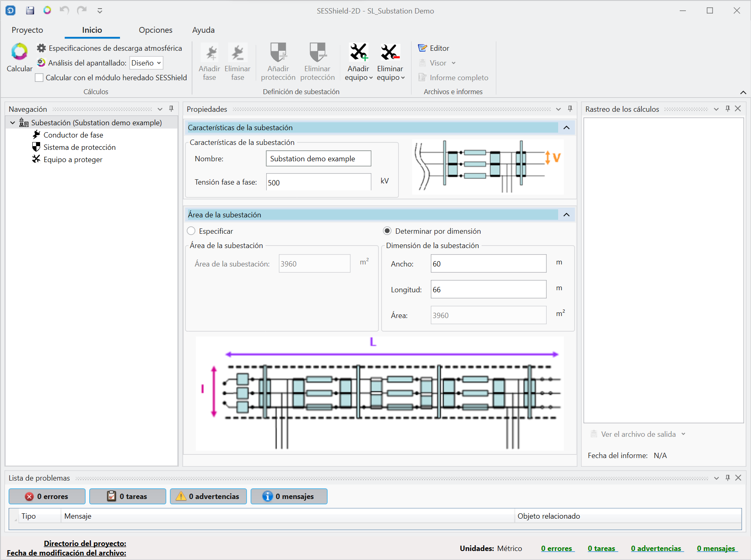Toggle the 0 advertencias filter button

(x=208, y=496)
